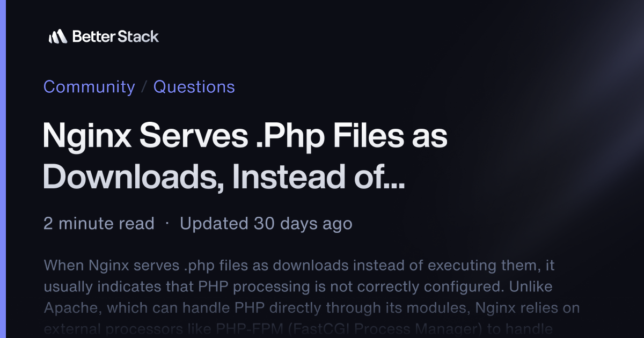This screenshot has height=338, width=644.
Task: Click the '2 minute read' label
Action: click(x=99, y=224)
